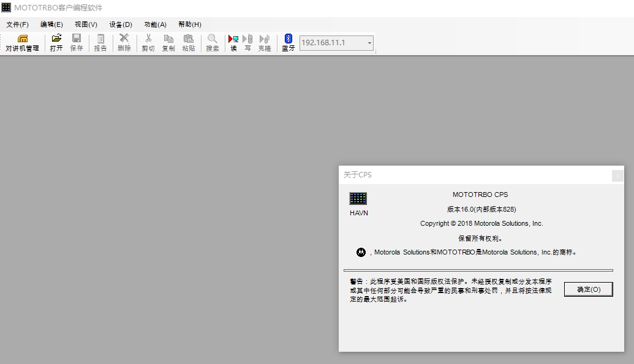This screenshot has width=634, height=364.
Task: Click the Copyright © 2018 Motorola Solutions text
Action: pyautogui.click(x=481, y=223)
